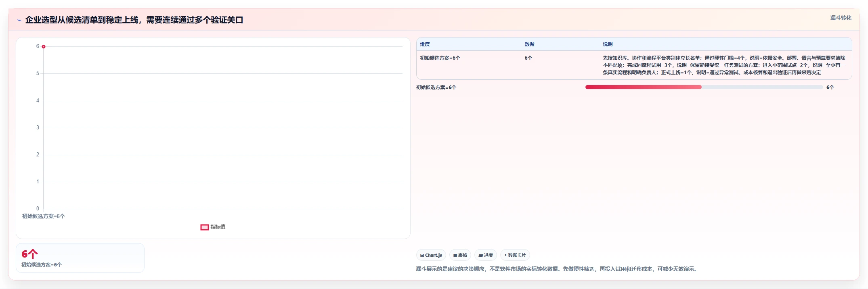Screen dimensions: 868x289
Task: Click the 进度 chip
Action: tap(486, 255)
